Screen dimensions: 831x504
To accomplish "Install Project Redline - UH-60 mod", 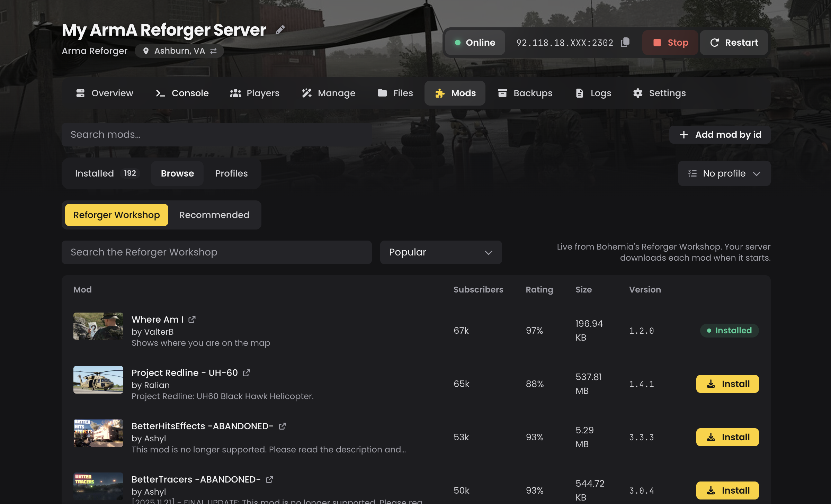I will pyautogui.click(x=727, y=384).
